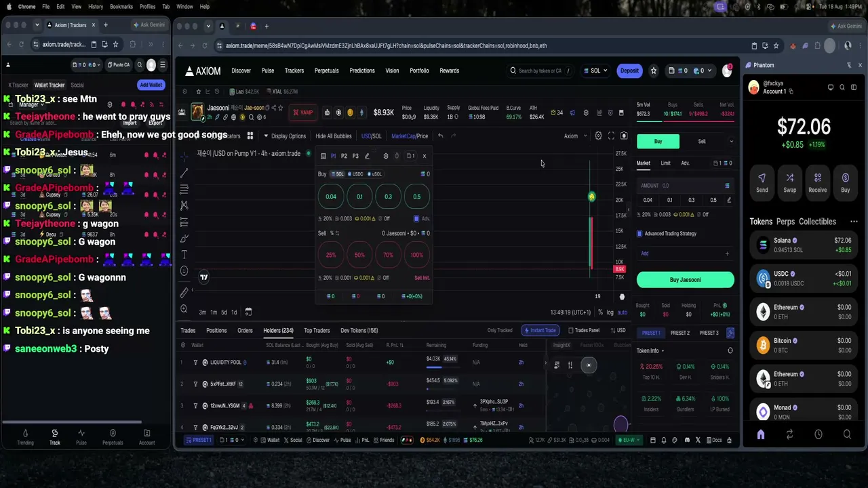Select the Limit order tab
Viewport: 868px width, 488px height.
click(665, 163)
